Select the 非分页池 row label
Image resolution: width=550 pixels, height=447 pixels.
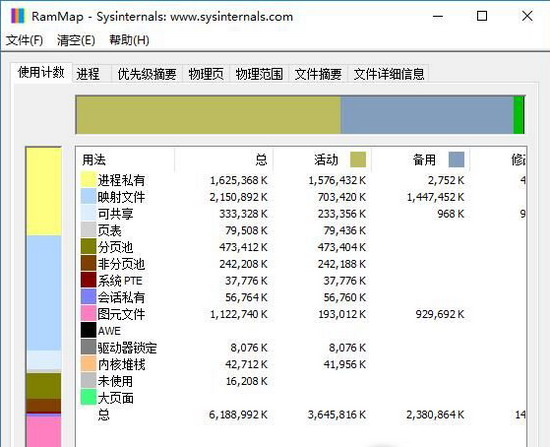(x=121, y=264)
